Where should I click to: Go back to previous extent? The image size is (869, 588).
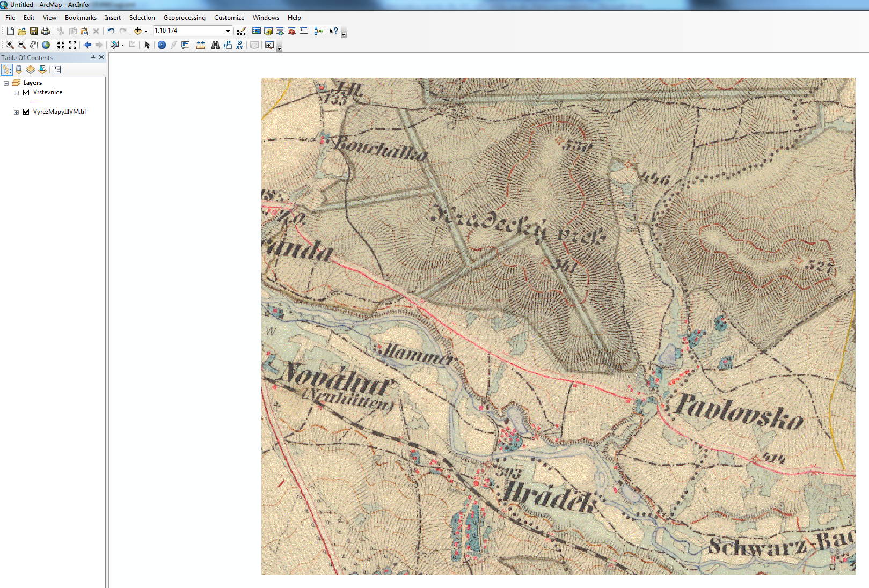click(x=87, y=45)
